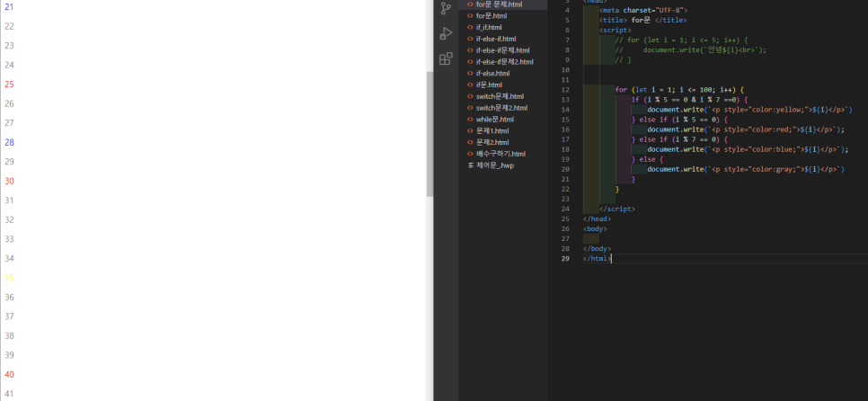Click the red number 25 in browser
The height and width of the screenshot is (401, 868).
tap(9, 85)
